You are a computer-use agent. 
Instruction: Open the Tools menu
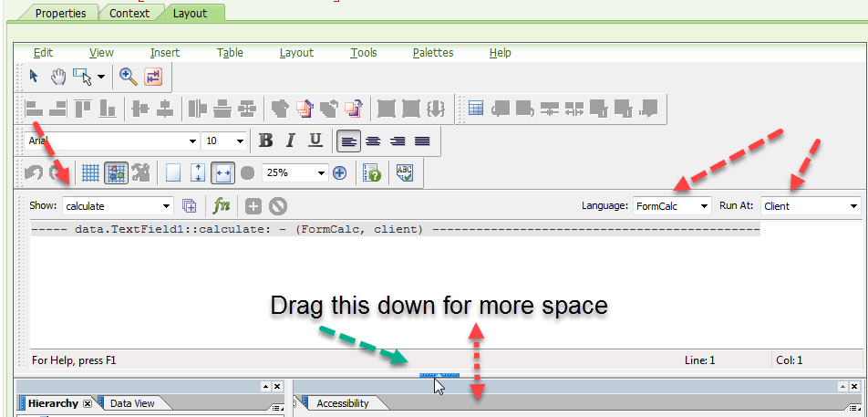(364, 53)
